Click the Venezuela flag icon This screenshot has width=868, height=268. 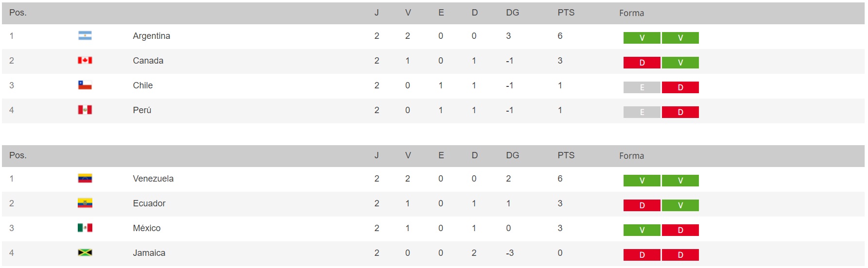(x=85, y=178)
